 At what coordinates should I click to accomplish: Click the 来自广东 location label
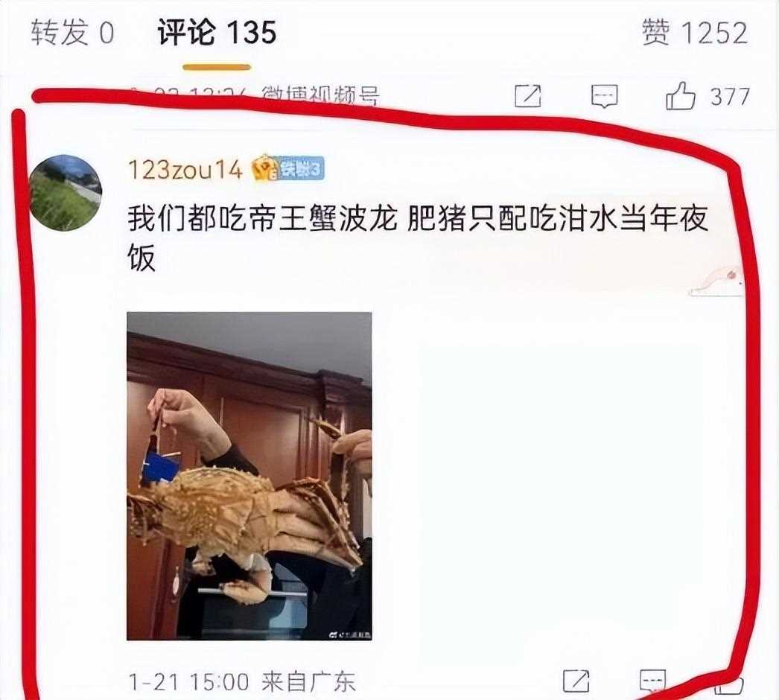click(x=308, y=681)
